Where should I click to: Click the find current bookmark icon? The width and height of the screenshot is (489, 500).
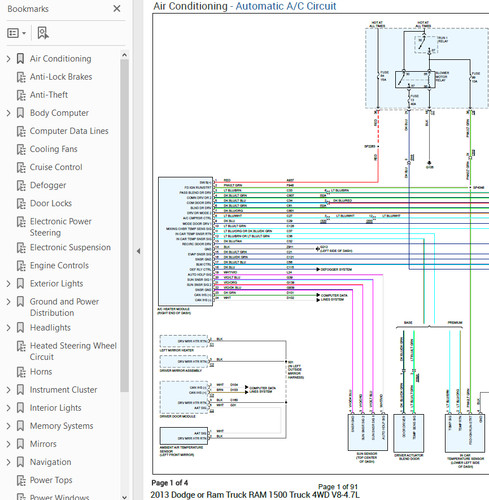point(43,33)
